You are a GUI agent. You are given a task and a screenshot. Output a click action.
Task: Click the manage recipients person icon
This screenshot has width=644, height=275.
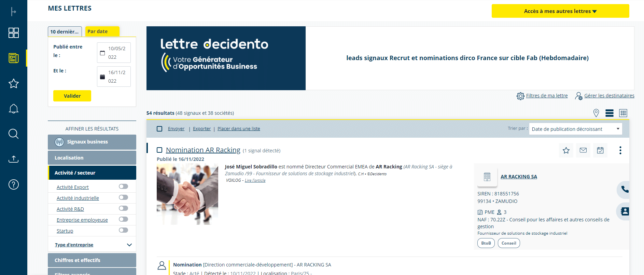579,96
